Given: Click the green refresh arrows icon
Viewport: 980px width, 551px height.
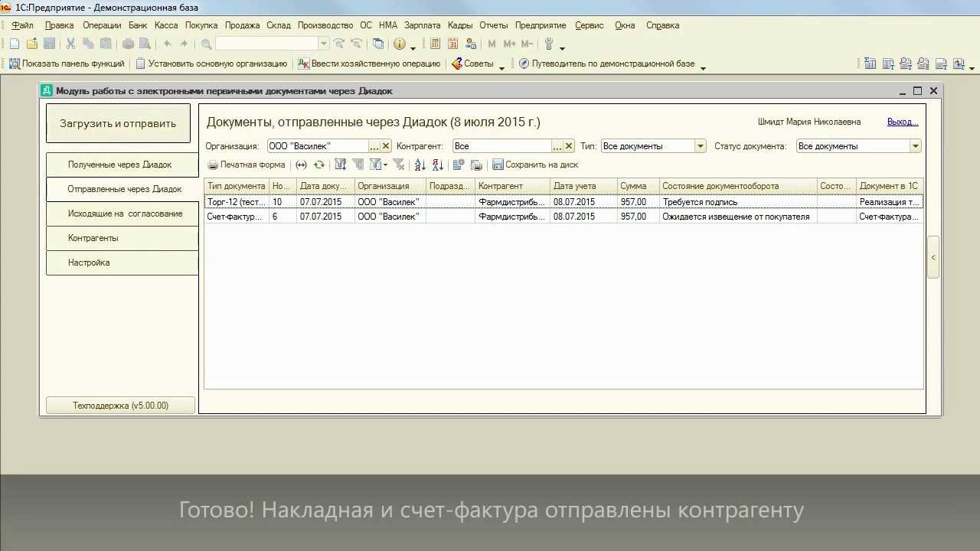Looking at the screenshot, I should pos(319,165).
